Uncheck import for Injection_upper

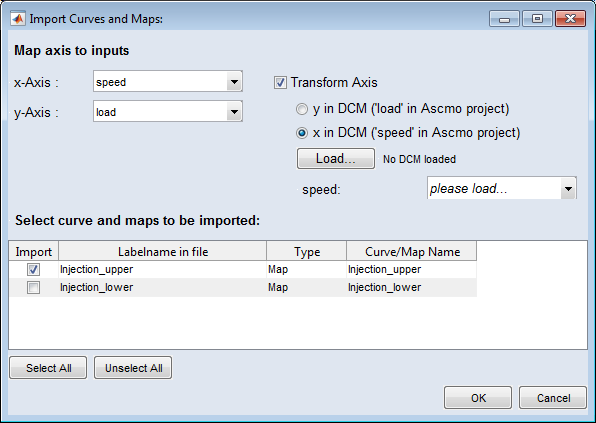pyautogui.click(x=33, y=269)
